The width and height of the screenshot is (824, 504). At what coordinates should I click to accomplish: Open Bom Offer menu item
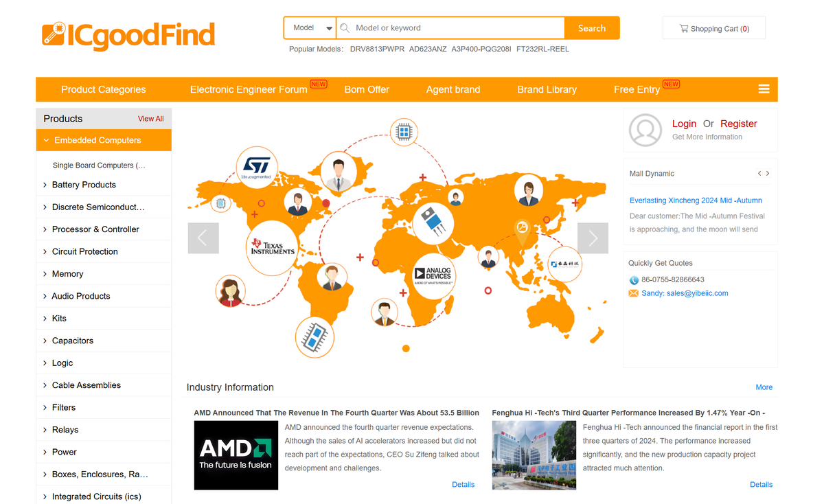pos(367,89)
